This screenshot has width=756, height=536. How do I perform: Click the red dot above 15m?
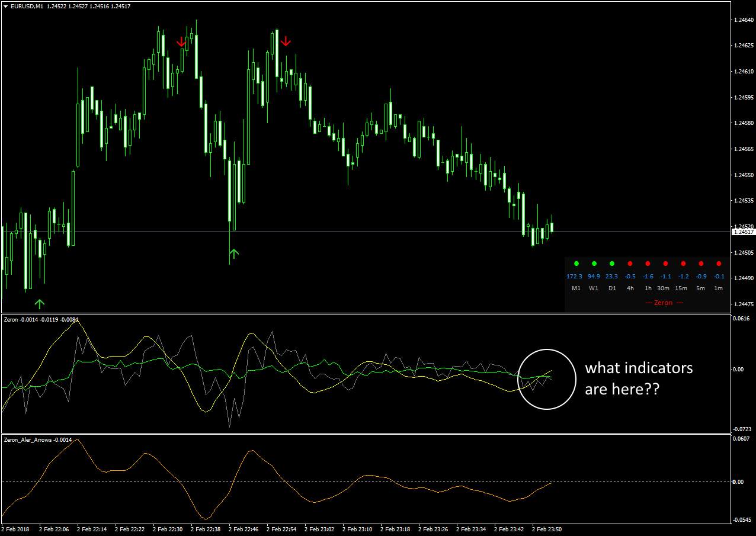[x=683, y=264]
